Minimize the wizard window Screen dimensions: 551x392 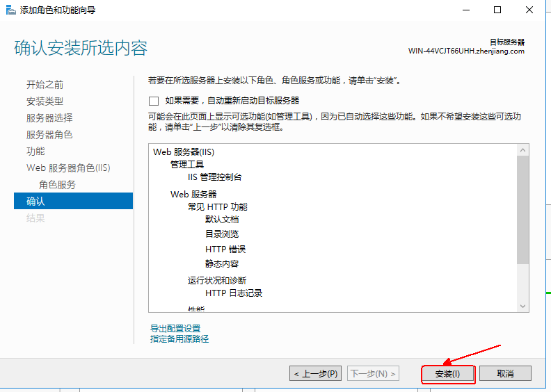[466, 10]
